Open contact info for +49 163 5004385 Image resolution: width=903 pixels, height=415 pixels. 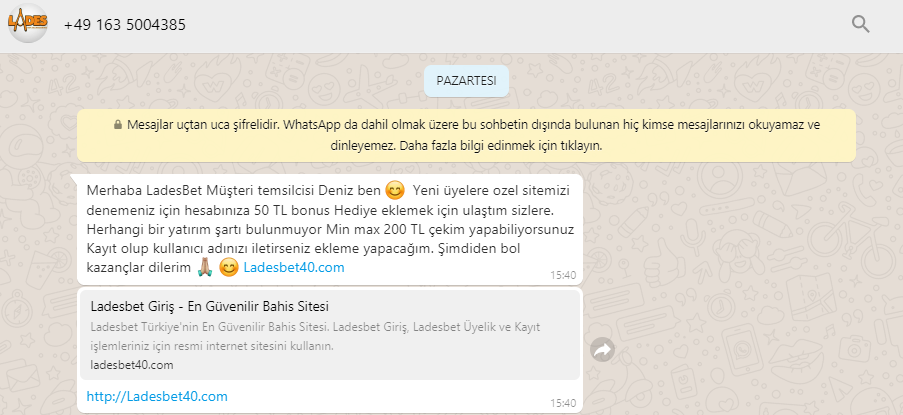(125, 25)
